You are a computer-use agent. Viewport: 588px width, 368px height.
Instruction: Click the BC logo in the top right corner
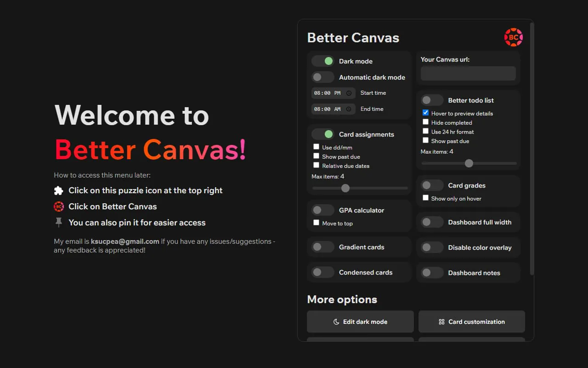coord(513,37)
